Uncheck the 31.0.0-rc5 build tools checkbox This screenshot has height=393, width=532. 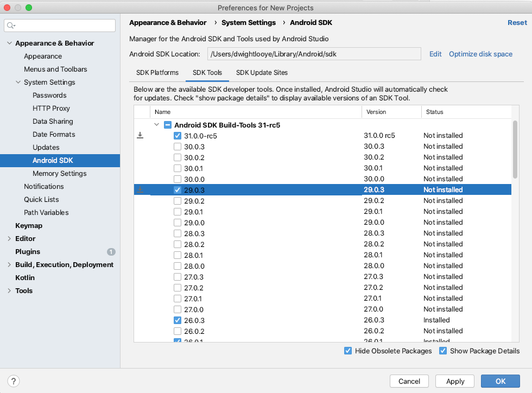(x=178, y=136)
